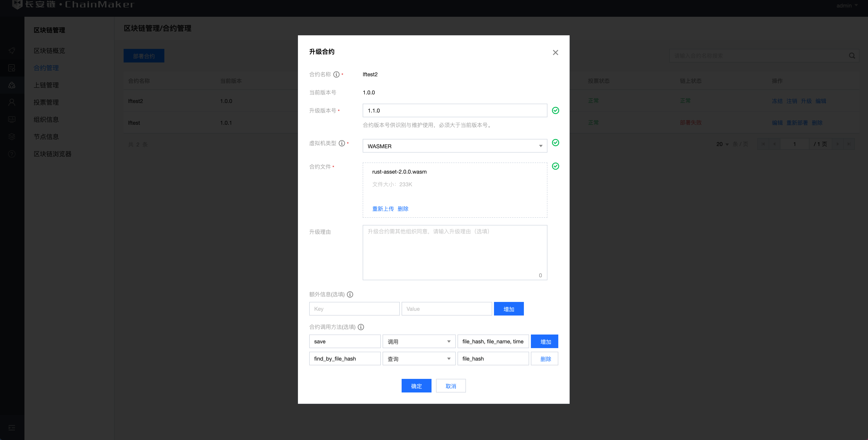Select 投票管理 in sidebar menu
Viewport: 868px width, 440px height.
pos(46,103)
